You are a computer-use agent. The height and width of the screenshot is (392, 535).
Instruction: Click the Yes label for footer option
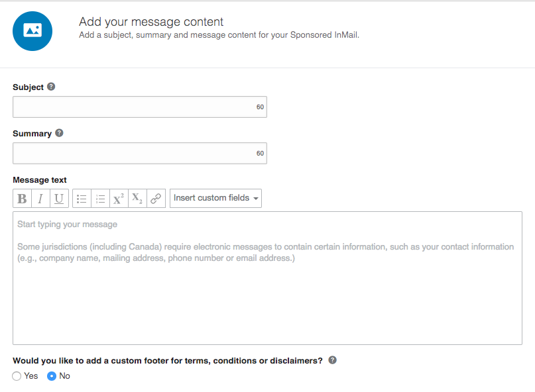[31, 376]
